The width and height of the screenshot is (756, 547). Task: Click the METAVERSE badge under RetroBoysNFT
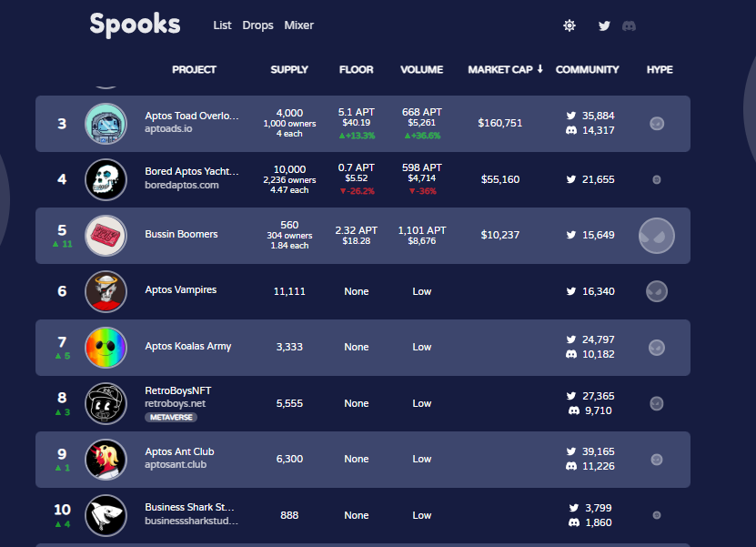pos(169,418)
